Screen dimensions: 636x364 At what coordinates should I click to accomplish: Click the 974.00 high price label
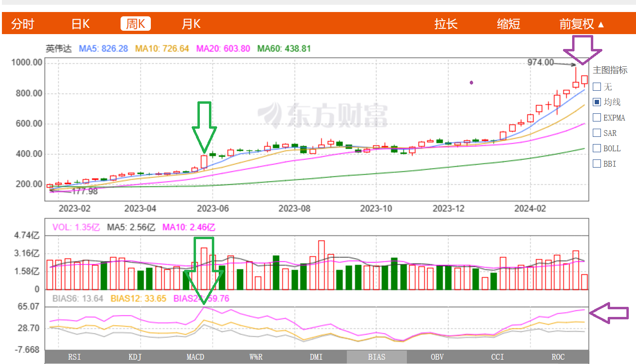[540, 62]
